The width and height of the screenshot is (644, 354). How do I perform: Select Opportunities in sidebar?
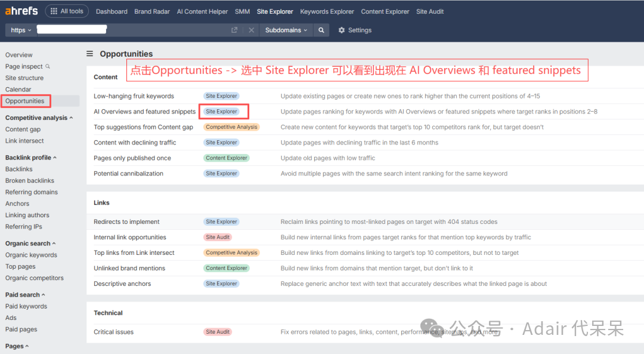click(x=24, y=101)
